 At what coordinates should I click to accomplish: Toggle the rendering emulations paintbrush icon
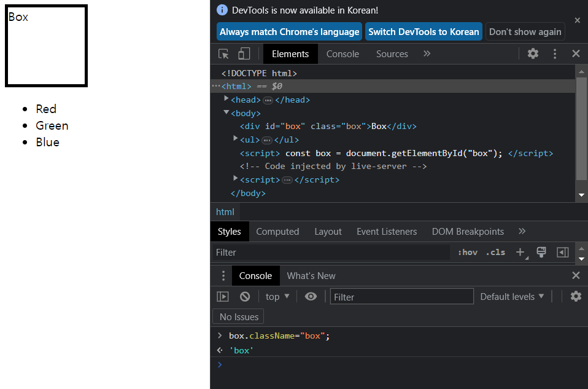[x=541, y=253]
